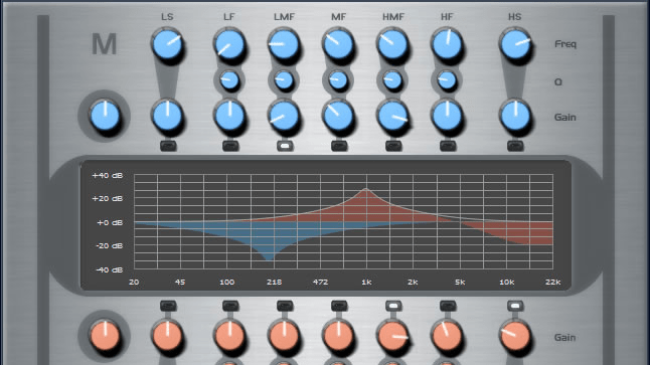
Task: Enable the blue LF band button
Action: coord(230,146)
